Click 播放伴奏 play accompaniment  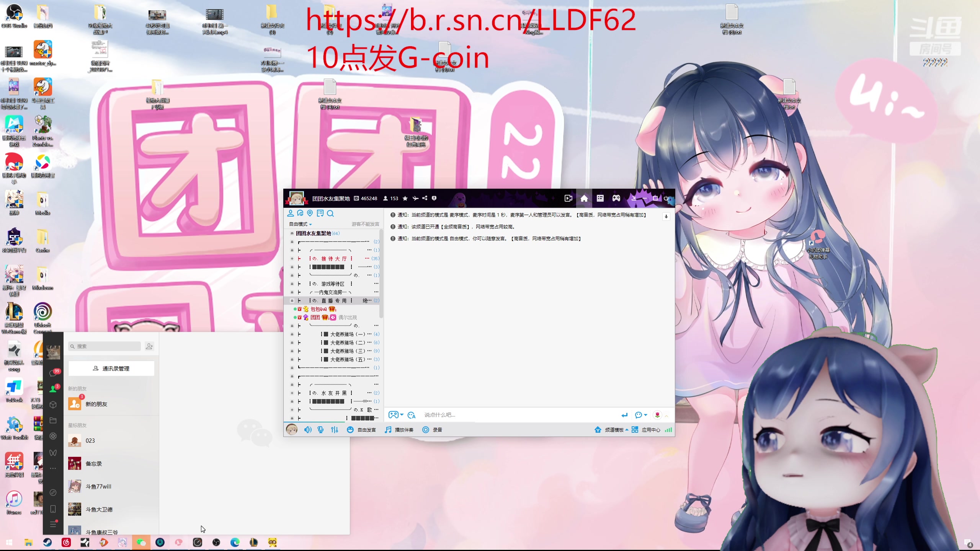[x=399, y=430]
